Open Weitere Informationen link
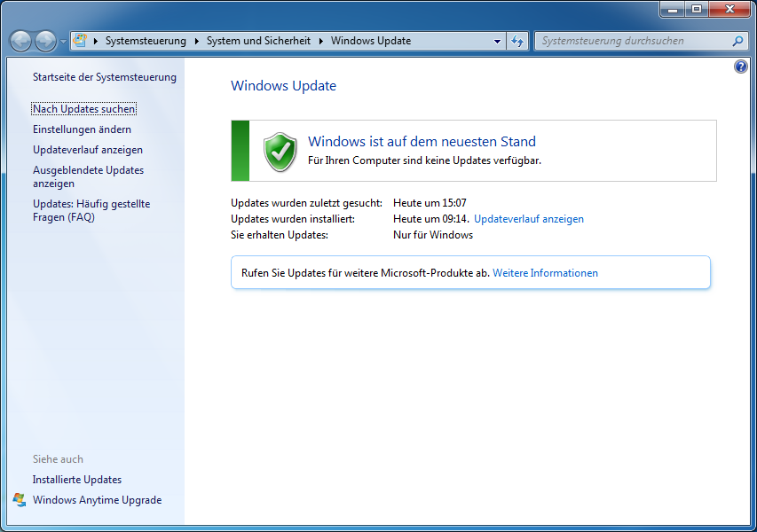The width and height of the screenshot is (757, 532). [x=545, y=273]
